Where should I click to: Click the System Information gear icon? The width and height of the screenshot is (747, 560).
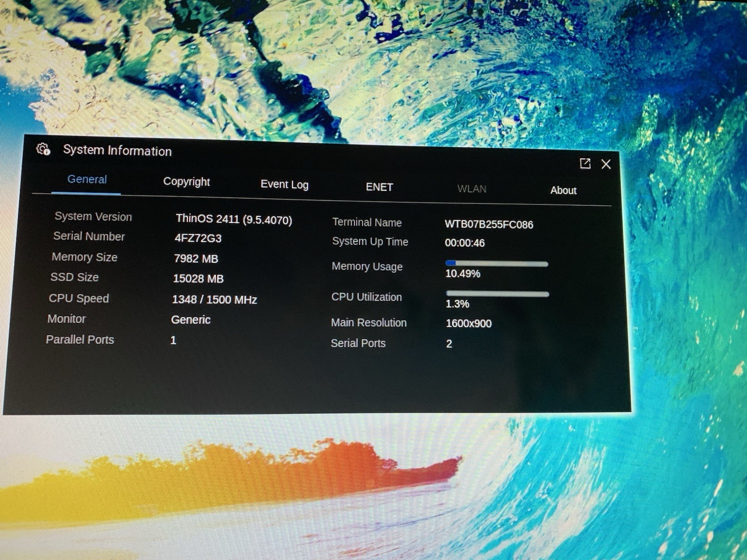pyautogui.click(x=43, y=149)
